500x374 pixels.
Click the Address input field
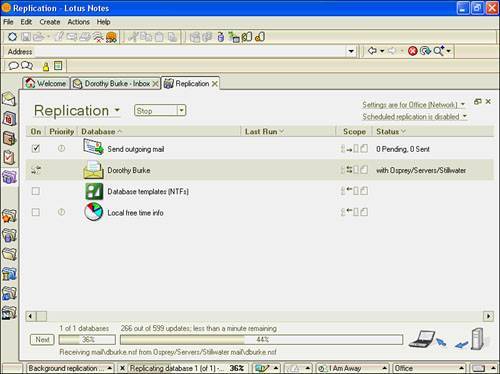pyautogui.click(x=191, y=51)
